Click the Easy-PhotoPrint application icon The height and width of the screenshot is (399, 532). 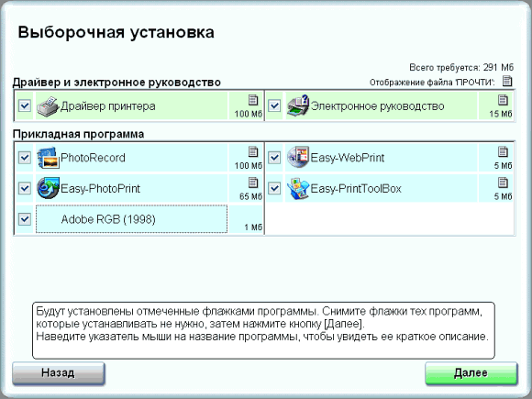pyautogui.click(x=48, y=188)
